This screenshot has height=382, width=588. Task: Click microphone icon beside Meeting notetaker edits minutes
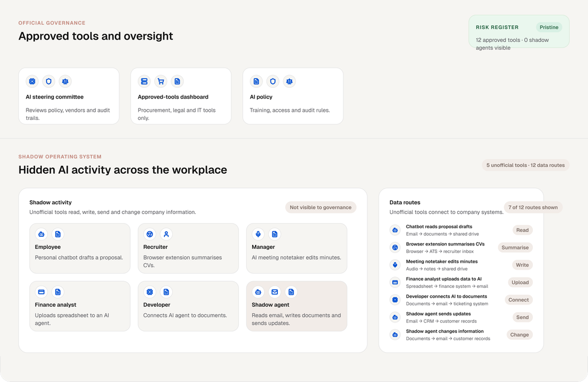coord(395,265)
